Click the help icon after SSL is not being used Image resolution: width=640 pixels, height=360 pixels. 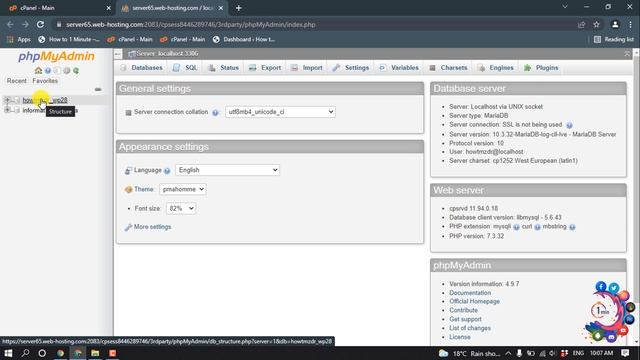click(569, 125)
